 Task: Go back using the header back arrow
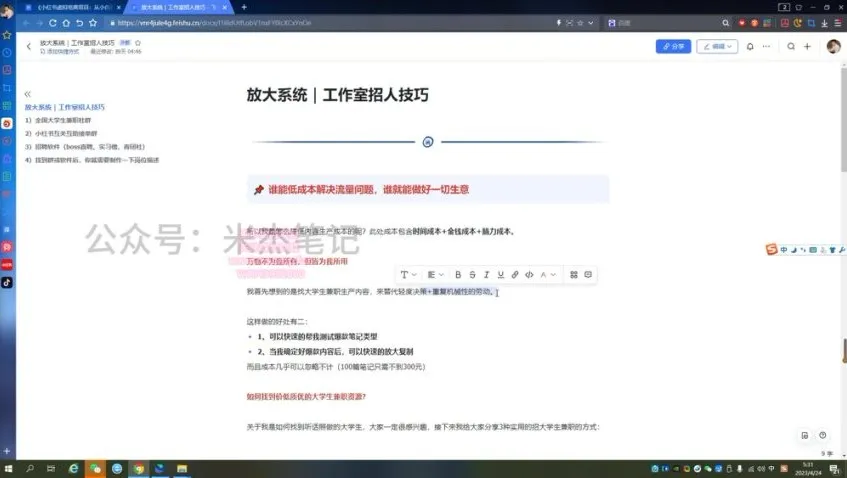(x=28, y=46)
